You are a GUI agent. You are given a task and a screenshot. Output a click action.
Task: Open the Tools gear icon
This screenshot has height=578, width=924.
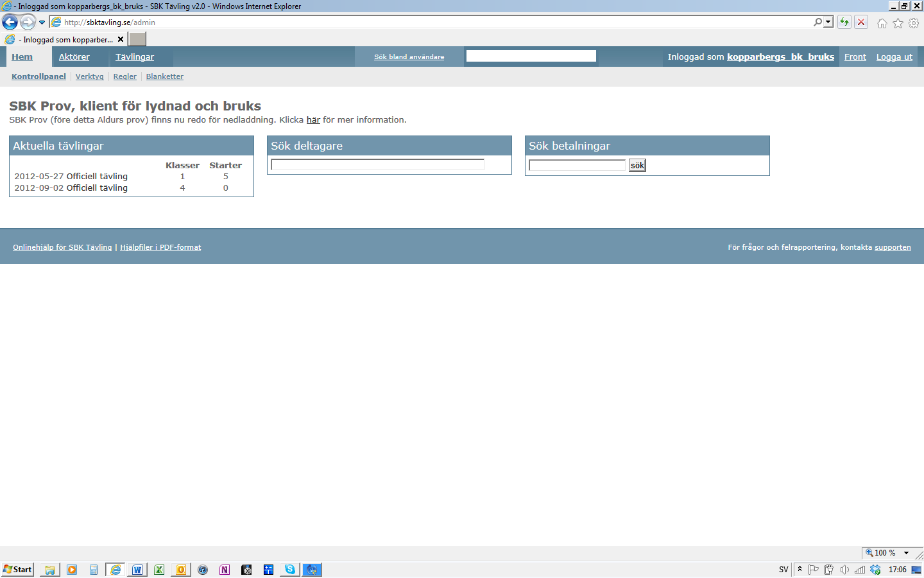click(x=914, y=23)
